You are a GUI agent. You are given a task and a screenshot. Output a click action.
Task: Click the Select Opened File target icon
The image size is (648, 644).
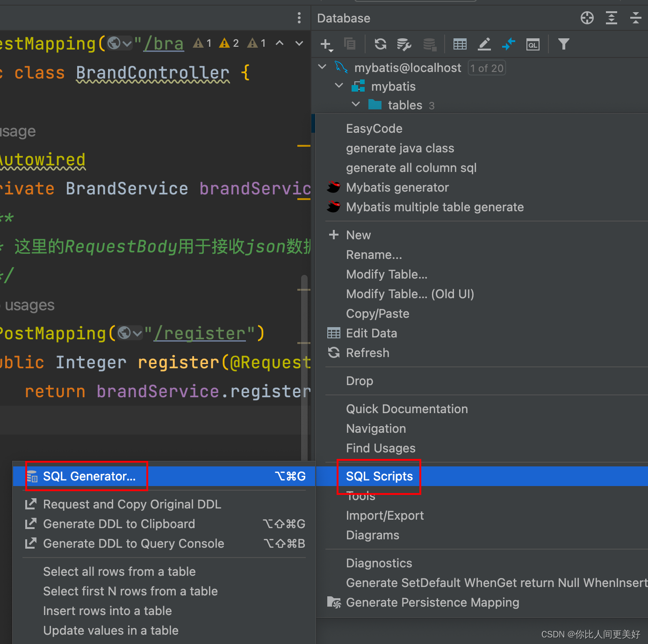pos(587,18)
